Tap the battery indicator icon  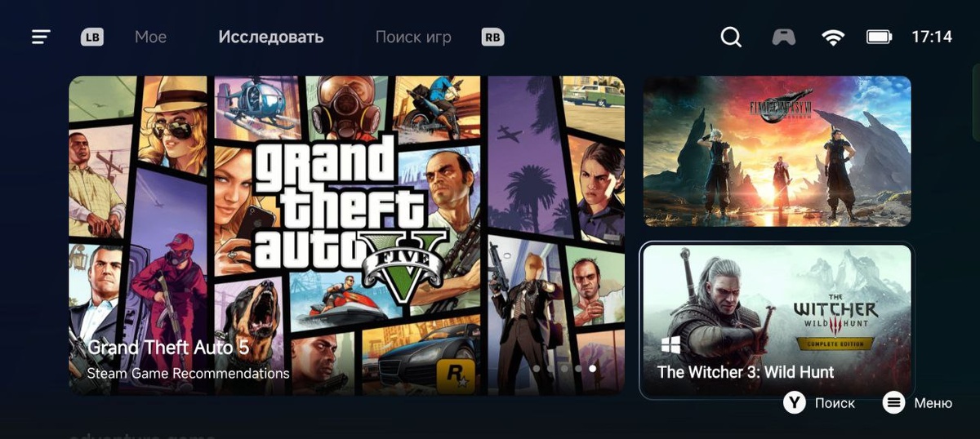point(880,37)
